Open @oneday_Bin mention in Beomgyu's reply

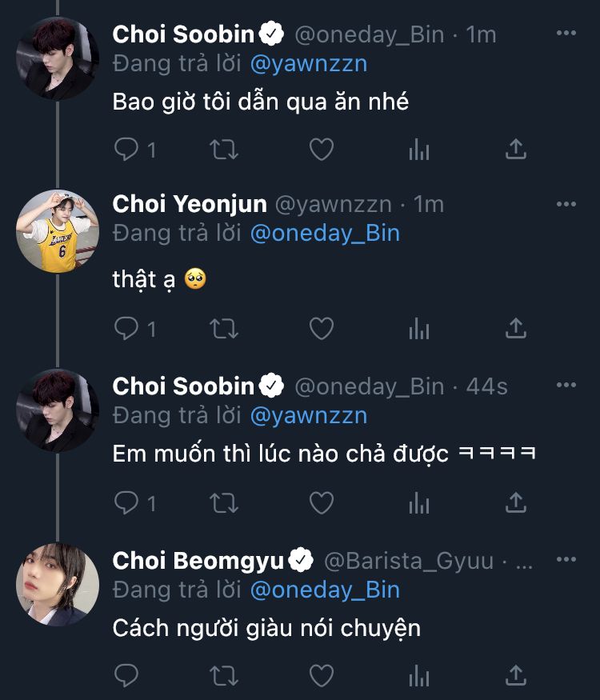click(x=325, y=590)
